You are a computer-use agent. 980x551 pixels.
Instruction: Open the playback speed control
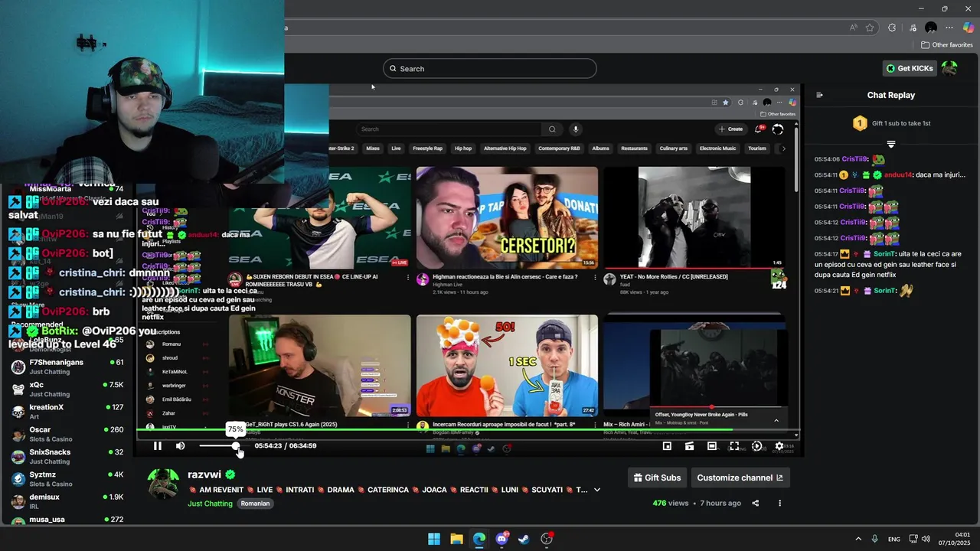757,446
